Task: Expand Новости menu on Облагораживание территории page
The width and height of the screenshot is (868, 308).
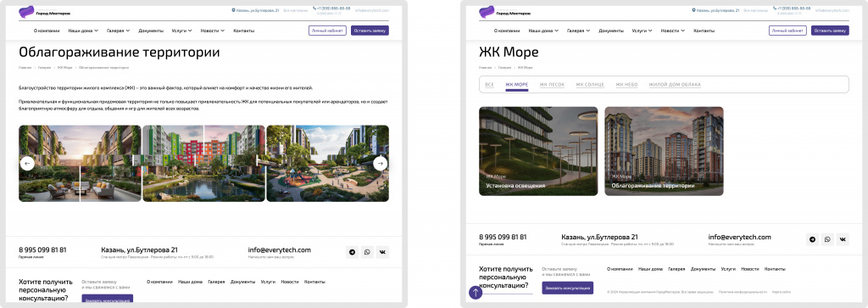Action: click(213, 31)
